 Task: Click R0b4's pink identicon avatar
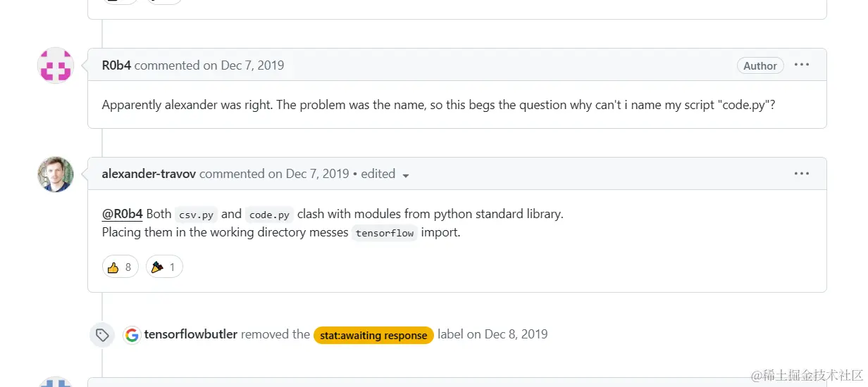56,65
